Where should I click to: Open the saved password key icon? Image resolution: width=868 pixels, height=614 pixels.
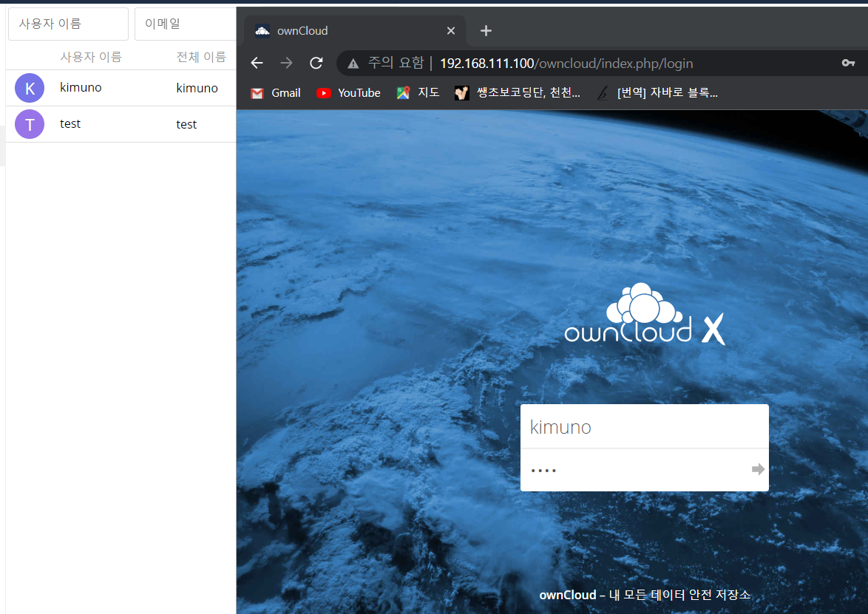tap(848, 63)
